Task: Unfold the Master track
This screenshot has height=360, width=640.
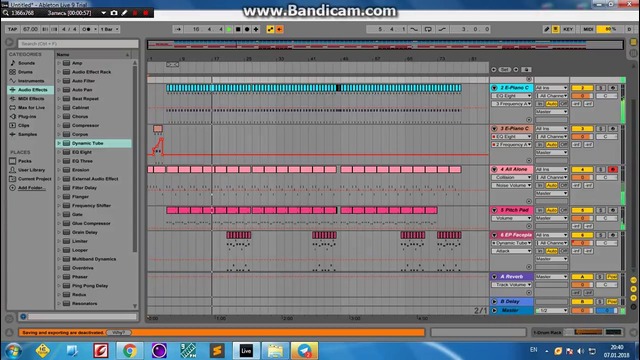Action: tap(494, 311)
